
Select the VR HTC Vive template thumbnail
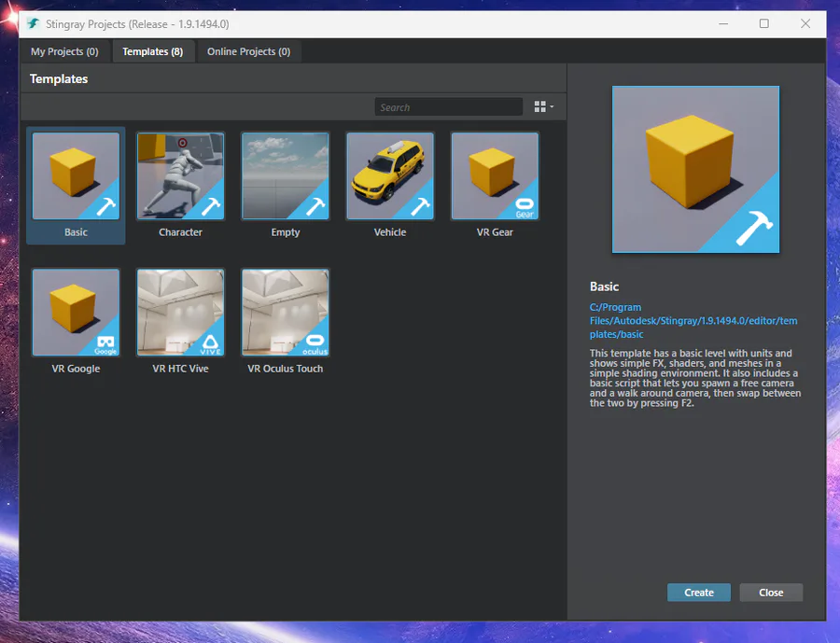pyautogui.click(x=180, y=313)
